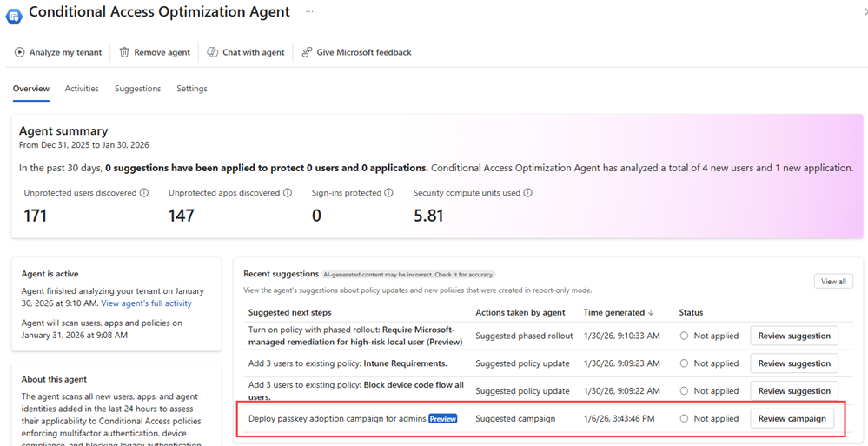
Task: Click info icon beside Unprotected apps discovered
Action: pyautogui.click(x=288, y=193)
